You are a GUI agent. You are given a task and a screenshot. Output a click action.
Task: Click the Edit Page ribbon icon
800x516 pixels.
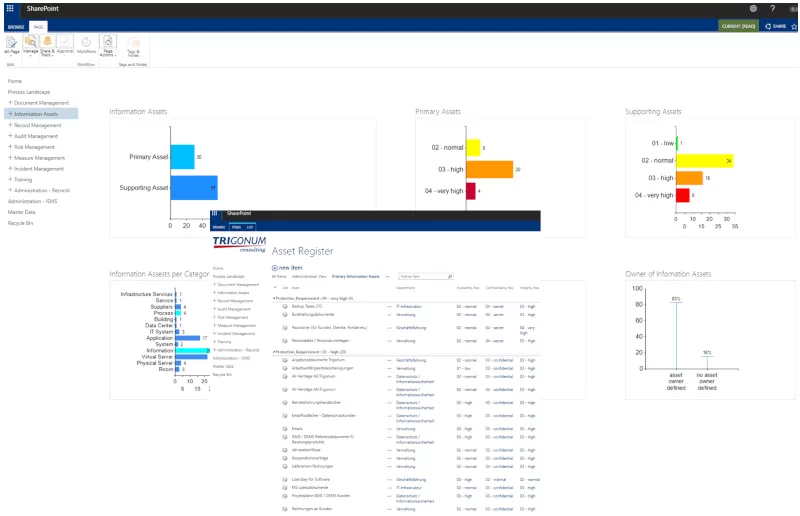(x=11, y=42)
